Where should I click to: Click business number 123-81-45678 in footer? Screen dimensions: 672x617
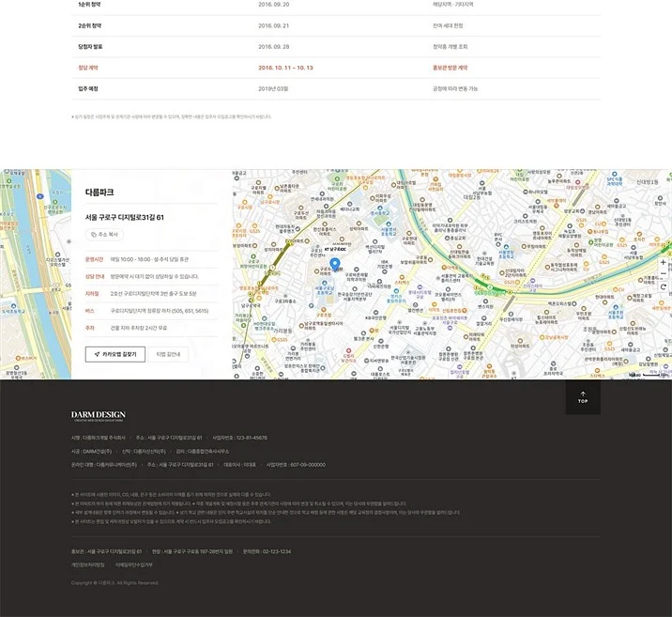[x=252, y=438]
